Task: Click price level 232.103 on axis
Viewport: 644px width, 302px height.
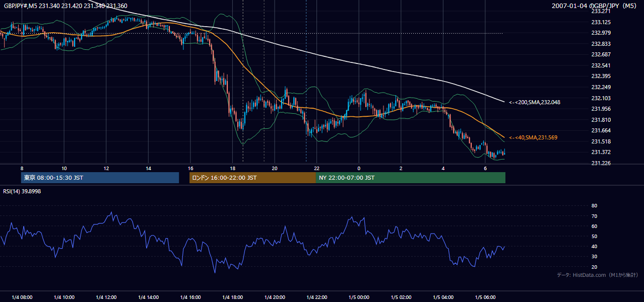Action: [601, 98]
